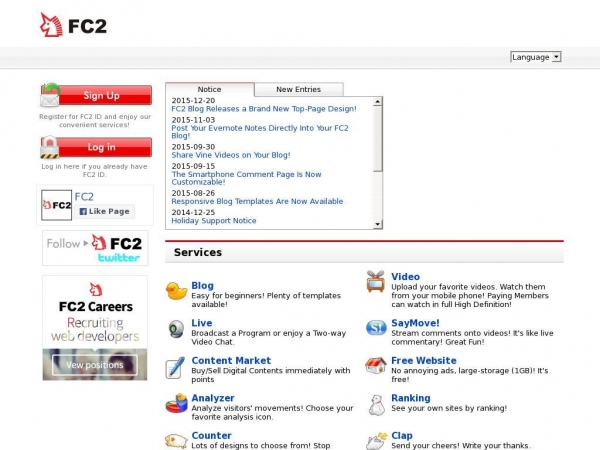Switch to the Notice tab
The width and height of the screenshot is (600, 450).
tap(210, 89)
